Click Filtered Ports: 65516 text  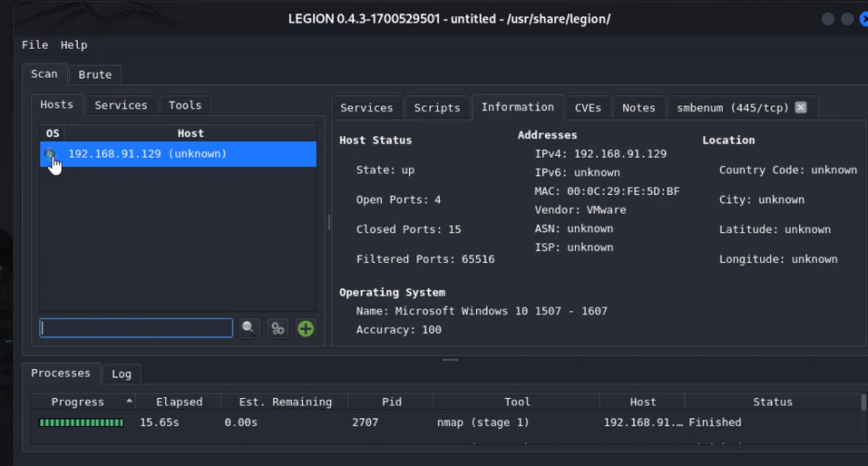coord(425,259)
